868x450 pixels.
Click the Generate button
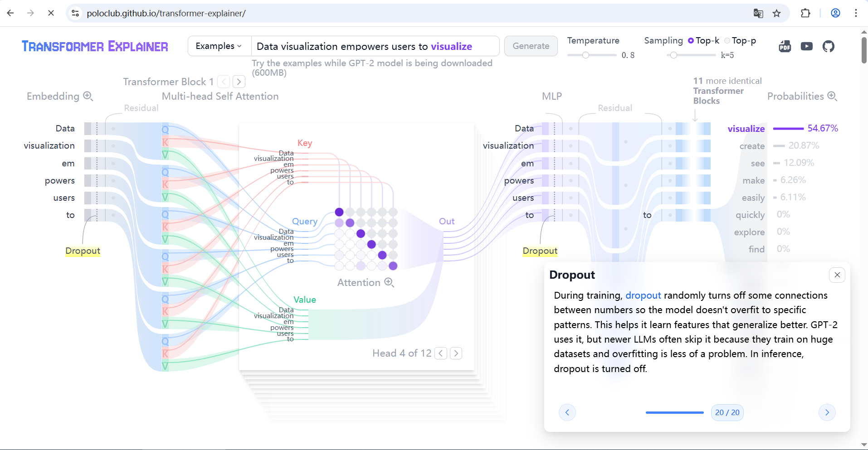click(531, 46)
